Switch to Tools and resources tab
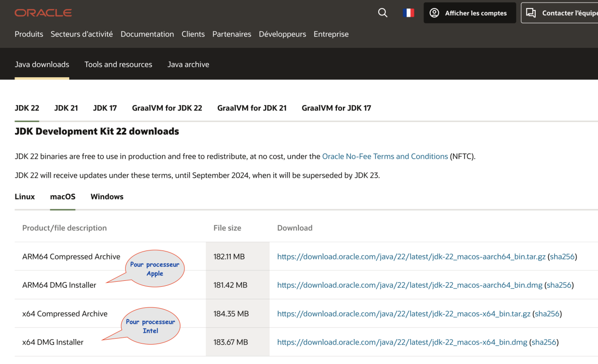The image size is (598, 364). (x=118, y=65)
